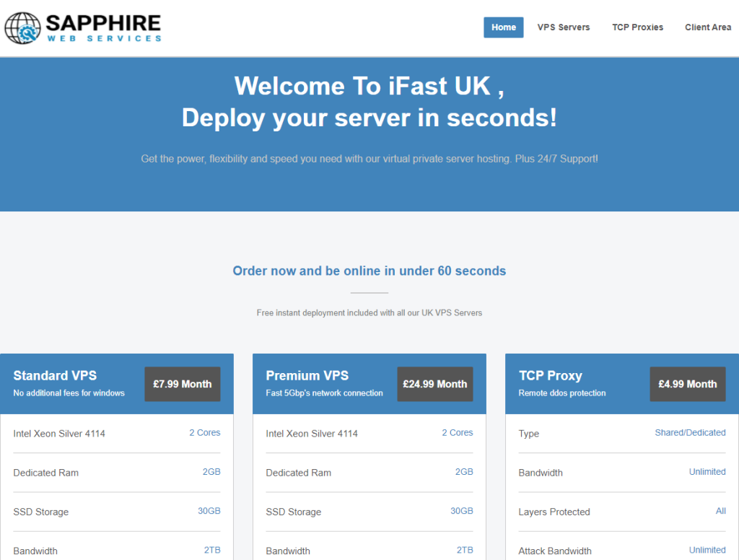Click 'Remote ddos protection' subtitle
Viewport: 739px width, 560px height.
click(561, 393)
